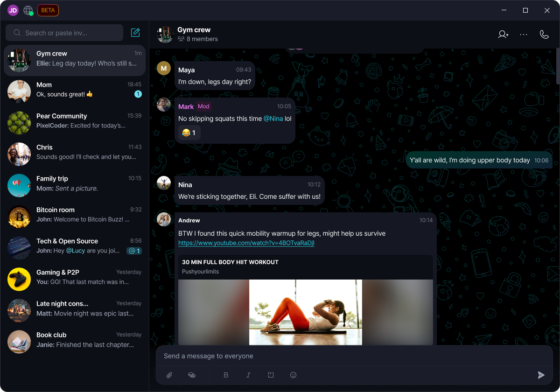Click Nina's avatar in the chat
The image size is (560, 392).
point(164,183)
